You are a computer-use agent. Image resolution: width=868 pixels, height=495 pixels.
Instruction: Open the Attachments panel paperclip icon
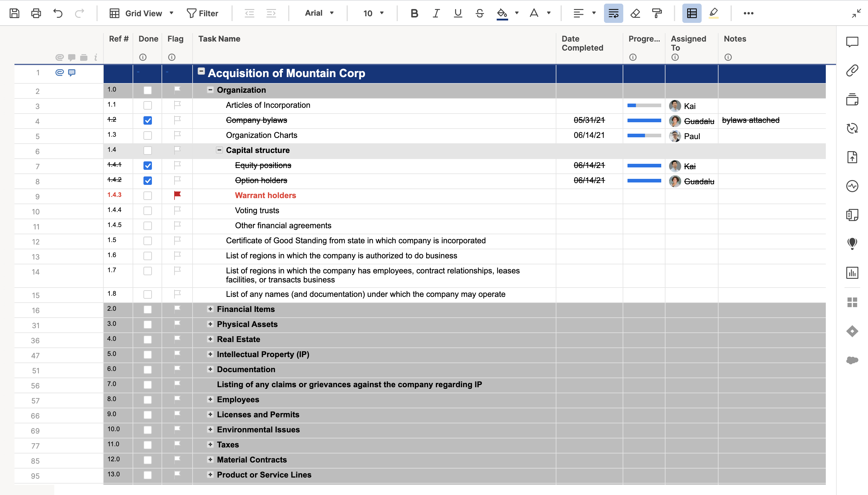(x=852, y=71)
